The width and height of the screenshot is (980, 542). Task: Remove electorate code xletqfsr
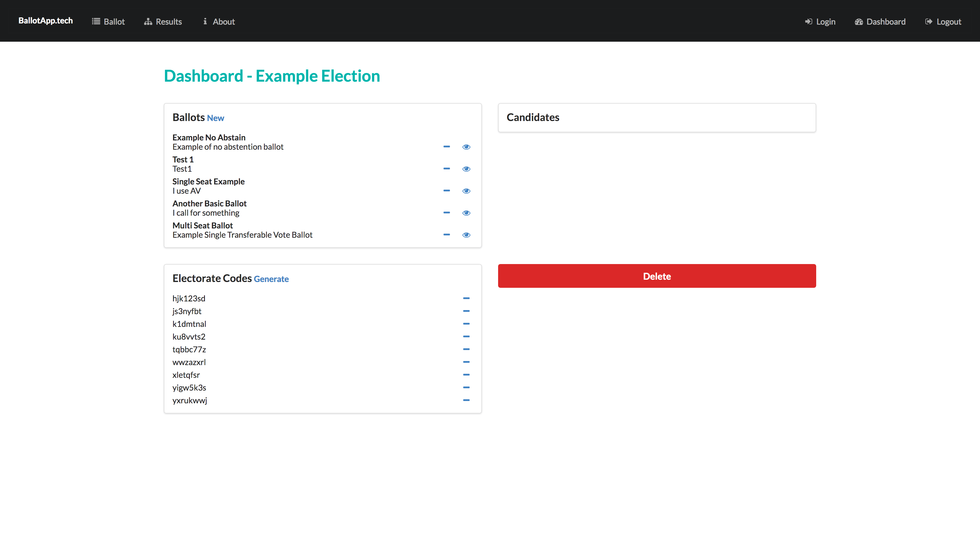(466, 375)
